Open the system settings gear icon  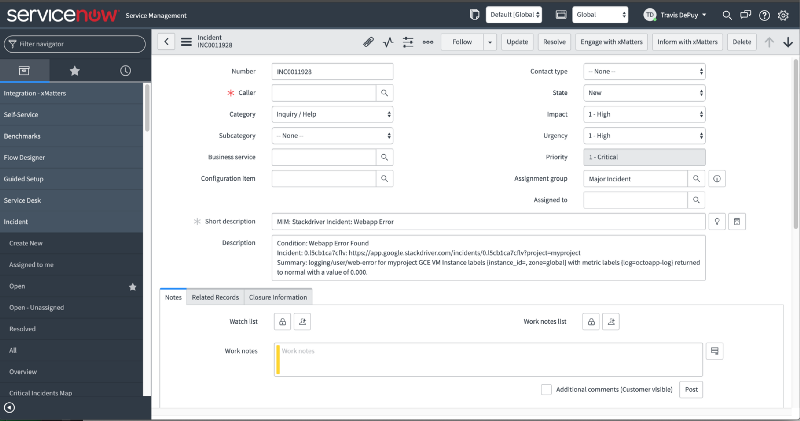784,15
